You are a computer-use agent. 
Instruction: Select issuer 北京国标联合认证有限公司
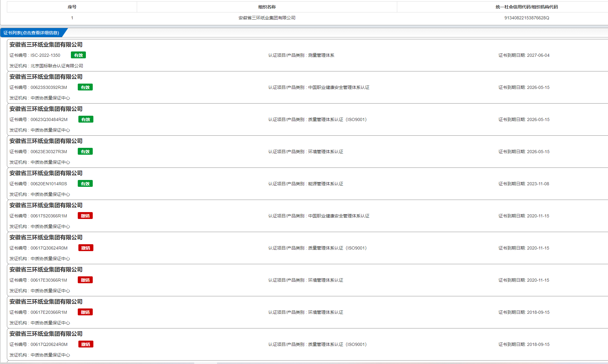(x=57, y=66)
